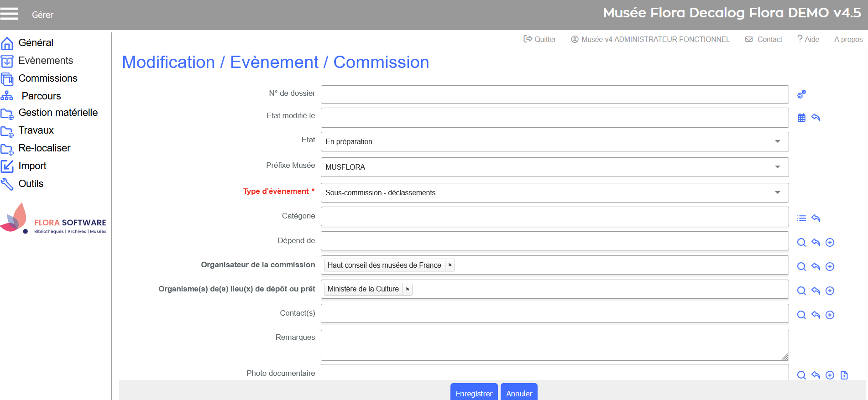Click into the Remarques text area

pos(554,345)
